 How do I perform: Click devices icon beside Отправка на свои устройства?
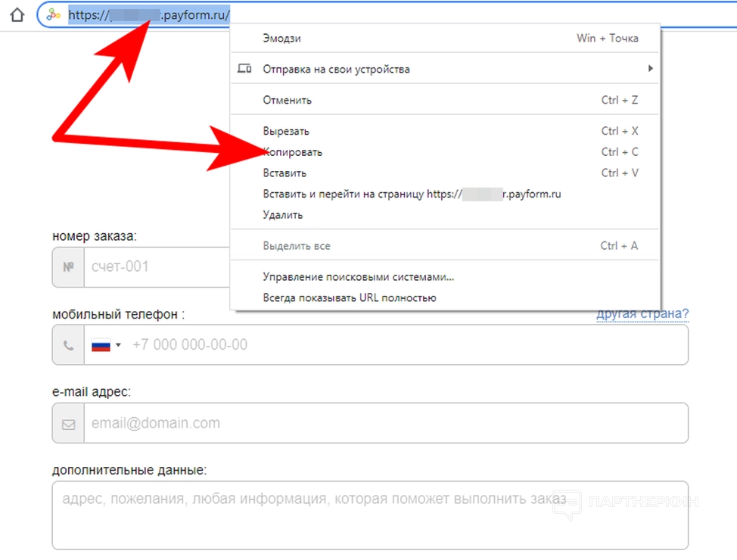[244, 69]
